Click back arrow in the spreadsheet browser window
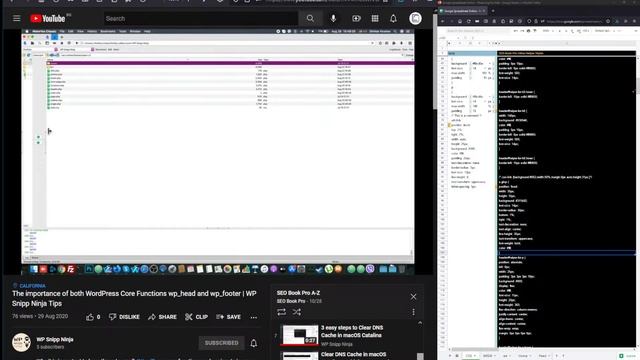The image size is (640, 360). [x=443, y=21]
